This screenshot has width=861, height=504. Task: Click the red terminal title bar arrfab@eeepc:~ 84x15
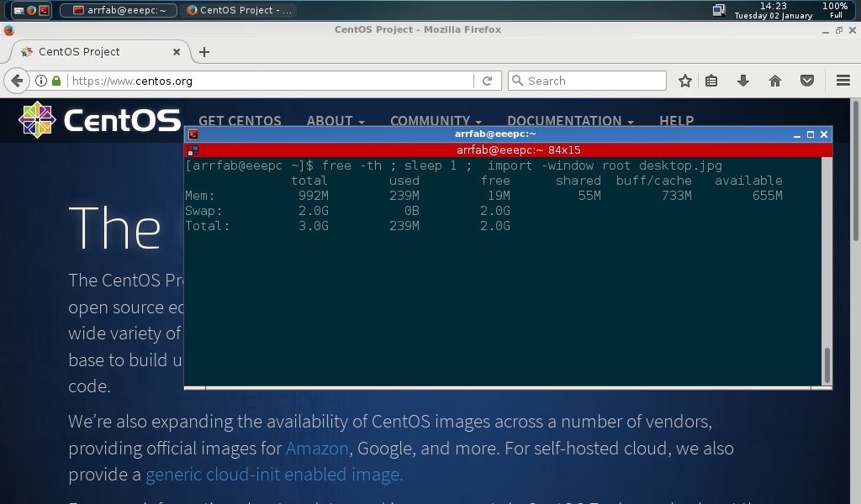click(518, 150)
